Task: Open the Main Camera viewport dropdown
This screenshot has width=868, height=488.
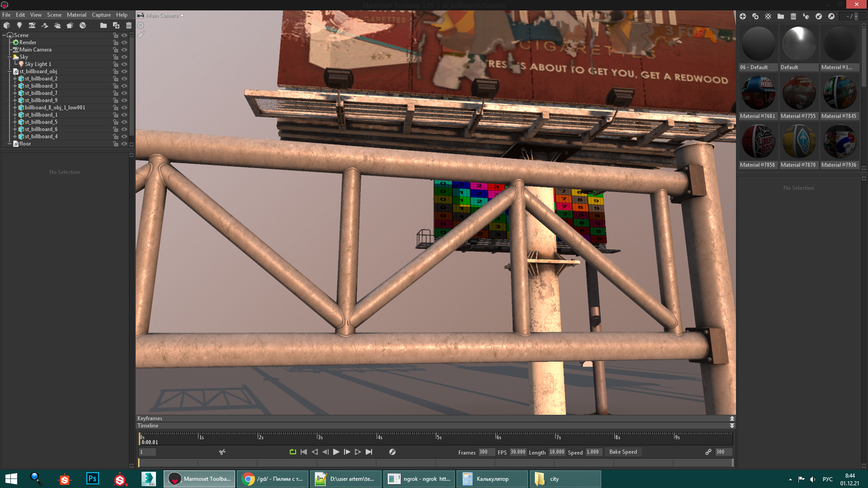Action: (182, 16)
